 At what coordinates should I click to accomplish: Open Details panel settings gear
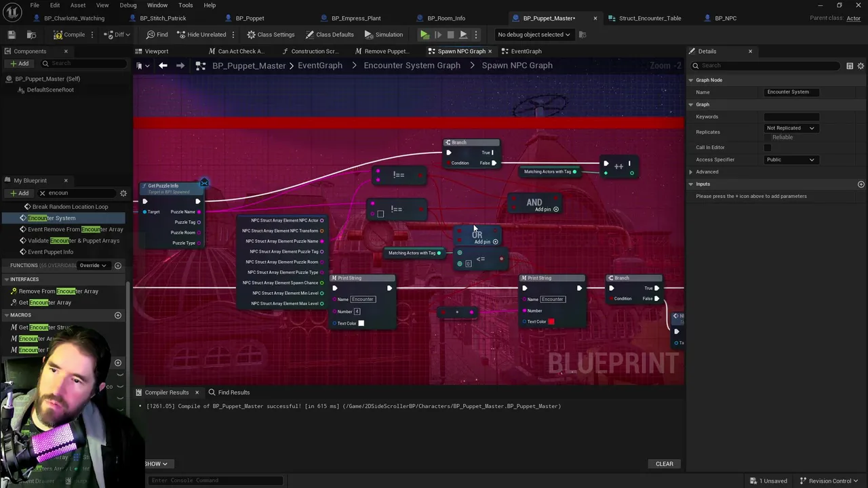tap(861, 66)
